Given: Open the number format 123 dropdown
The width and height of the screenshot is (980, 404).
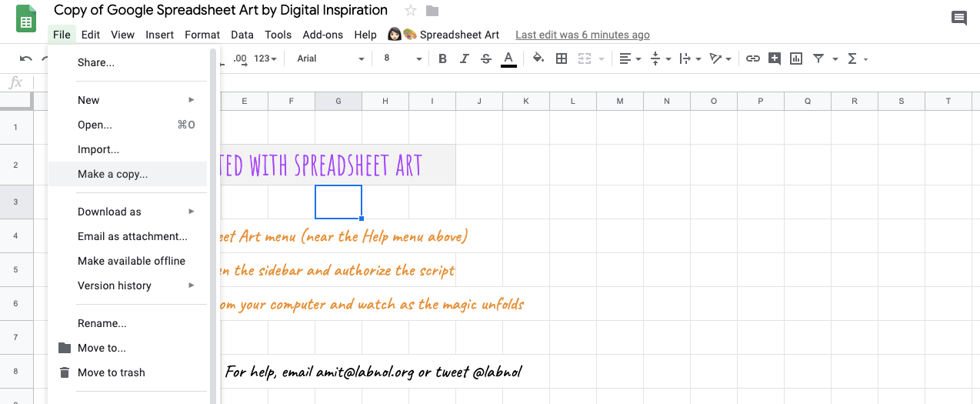Looking at the screenshot, I should click(x=265, y=58).
